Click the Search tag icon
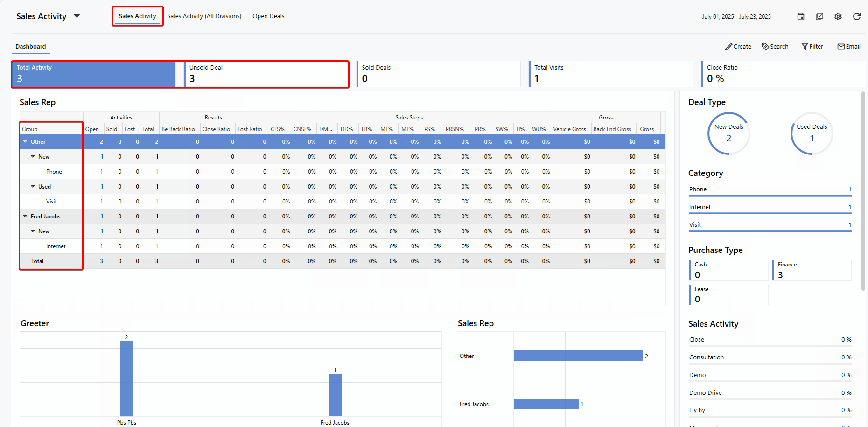This screenshot has height=427, width=868. click(765, 47)
